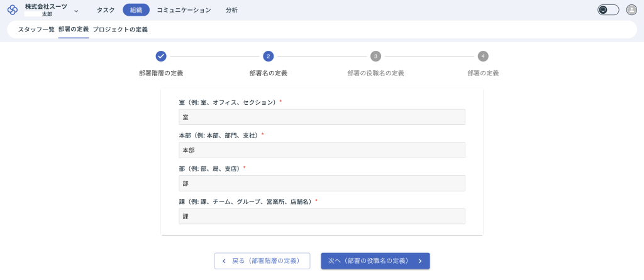Screen dimensions: 644x280
Task: Open the コミュニケーション menu
Action: pos(184,10)
